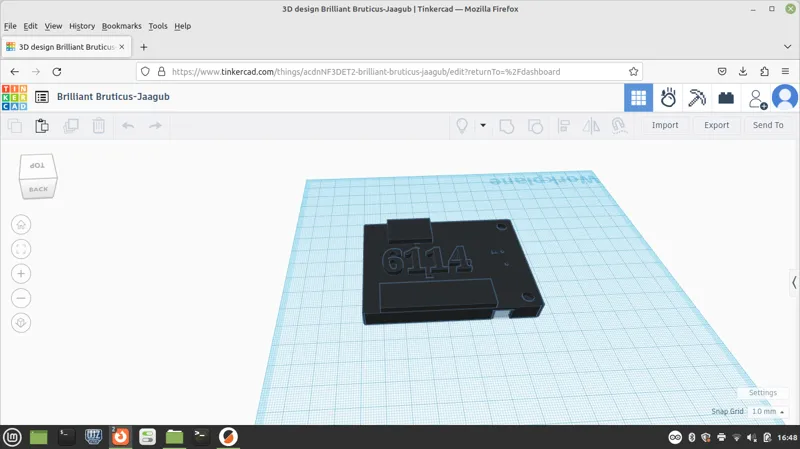Click the Home view button
Screen dimensions: 800x449
21,224
